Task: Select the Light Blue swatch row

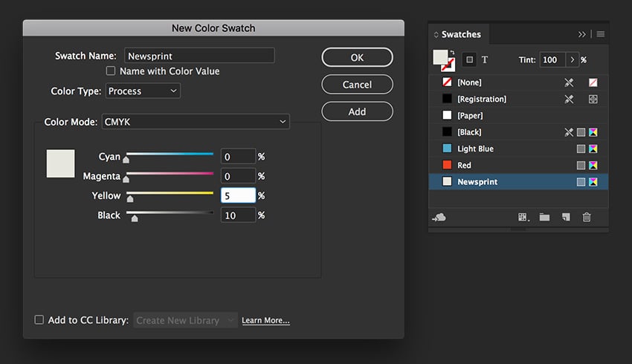Action: coord(518,149)
